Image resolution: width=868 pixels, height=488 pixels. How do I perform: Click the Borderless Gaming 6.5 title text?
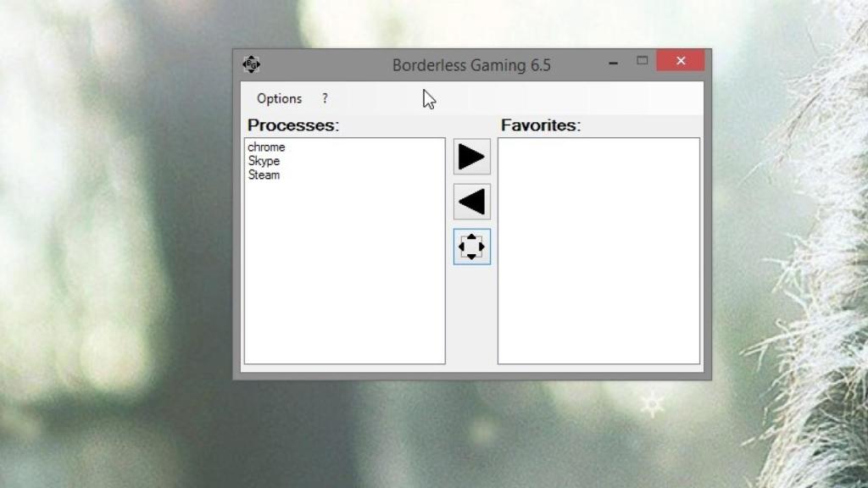[471, 65]
